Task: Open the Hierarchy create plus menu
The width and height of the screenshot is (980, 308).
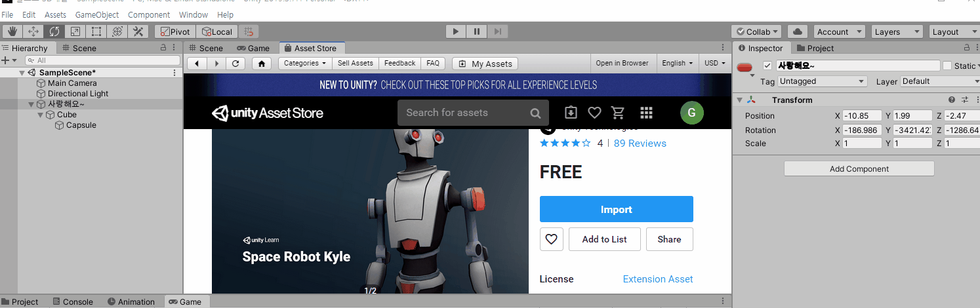Action: (8, 60)
